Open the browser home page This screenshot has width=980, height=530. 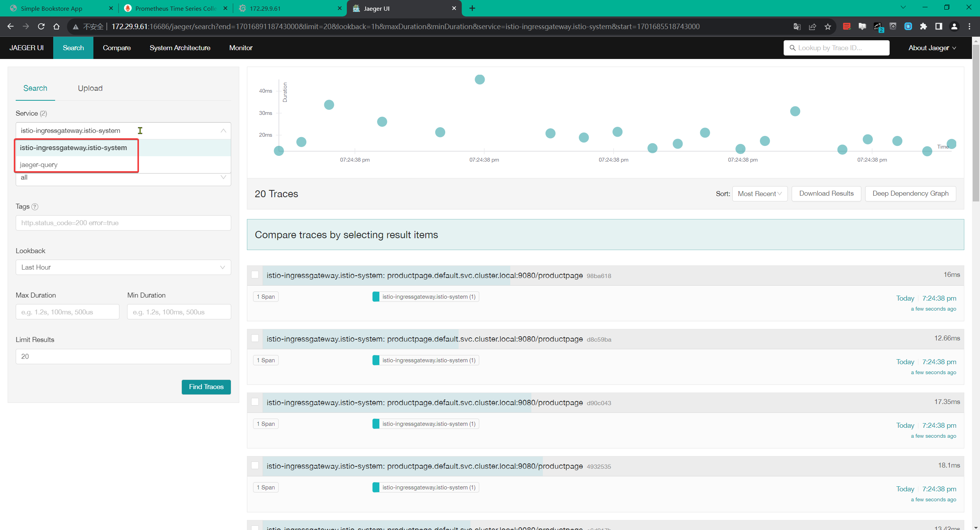click(x=56, y=26)
